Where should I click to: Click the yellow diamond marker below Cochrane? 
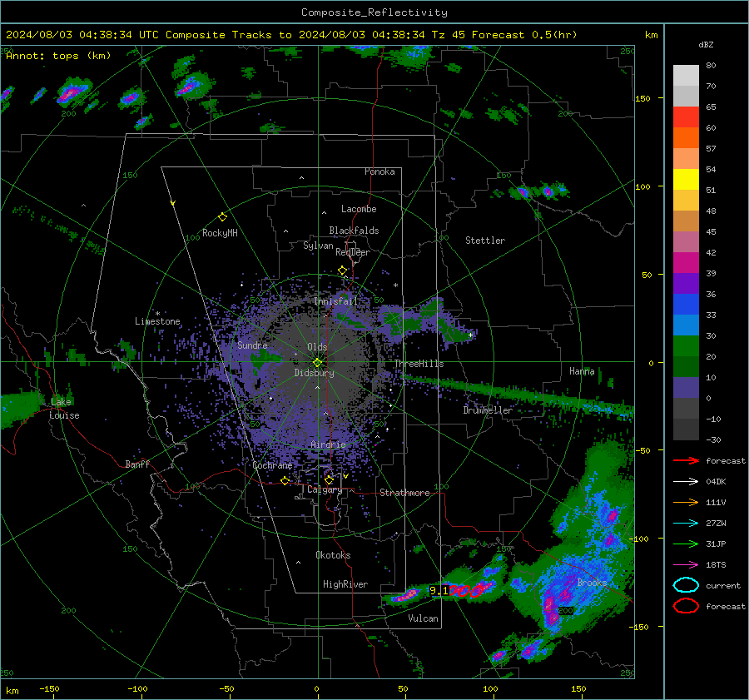(285, 480)
